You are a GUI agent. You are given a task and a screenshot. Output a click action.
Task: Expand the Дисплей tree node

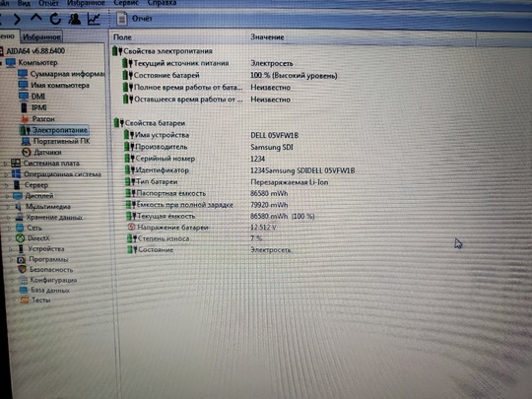(8, 196)
